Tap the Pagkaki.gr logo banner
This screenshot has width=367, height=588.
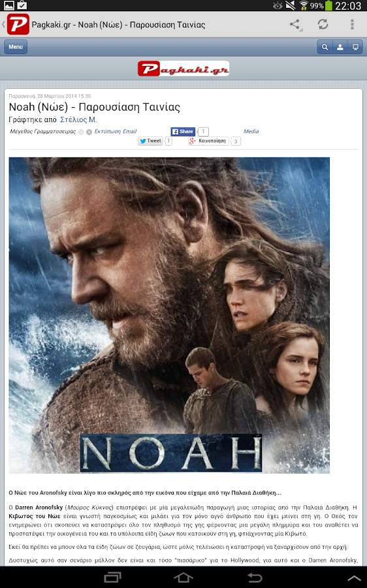(x=183, y=69)
